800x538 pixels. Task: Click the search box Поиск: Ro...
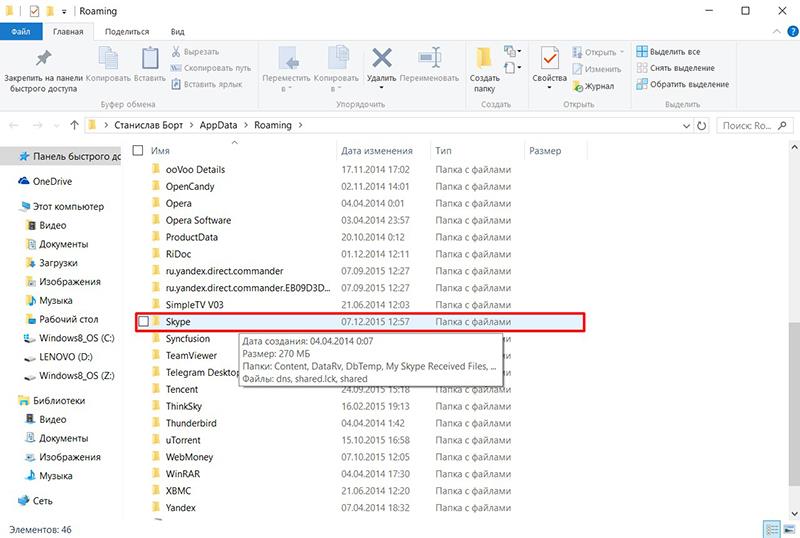pyautogui.click(x=750, y=126)
